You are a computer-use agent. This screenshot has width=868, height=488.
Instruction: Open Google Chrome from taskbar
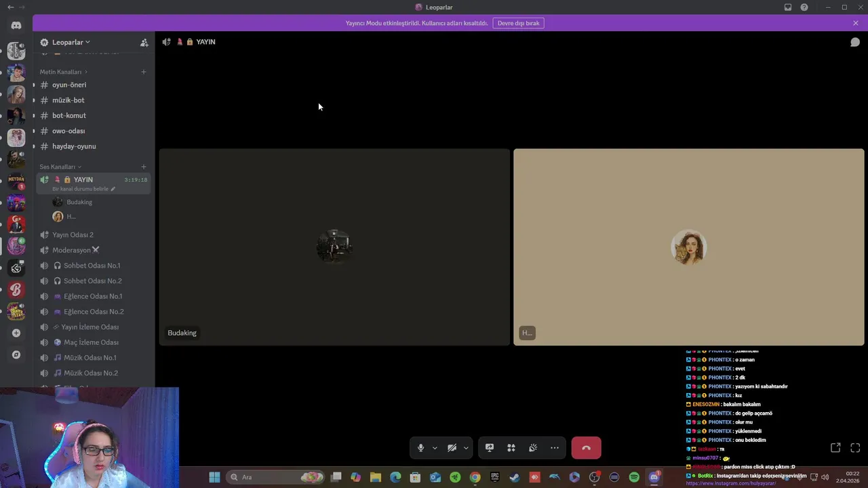[475, 477]
